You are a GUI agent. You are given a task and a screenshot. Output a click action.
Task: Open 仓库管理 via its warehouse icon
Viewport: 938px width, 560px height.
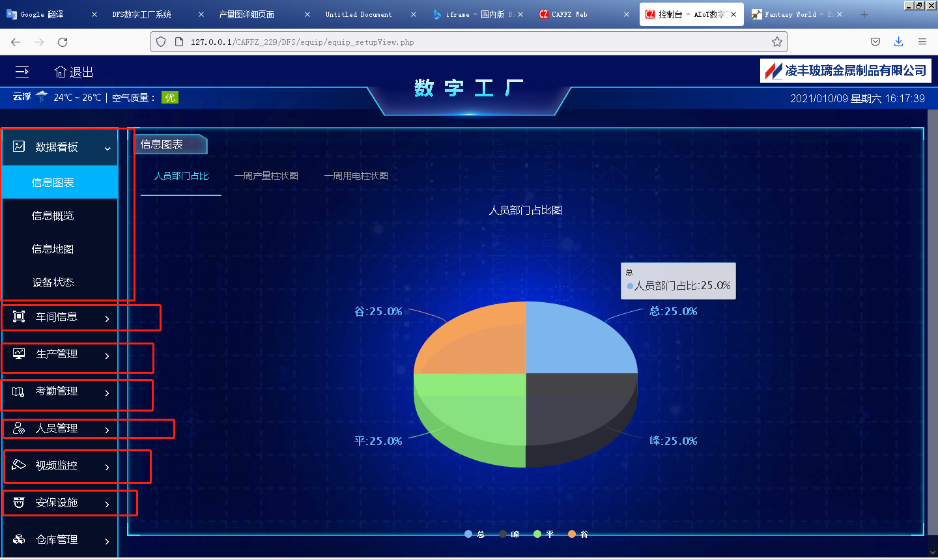click(18, 539)
